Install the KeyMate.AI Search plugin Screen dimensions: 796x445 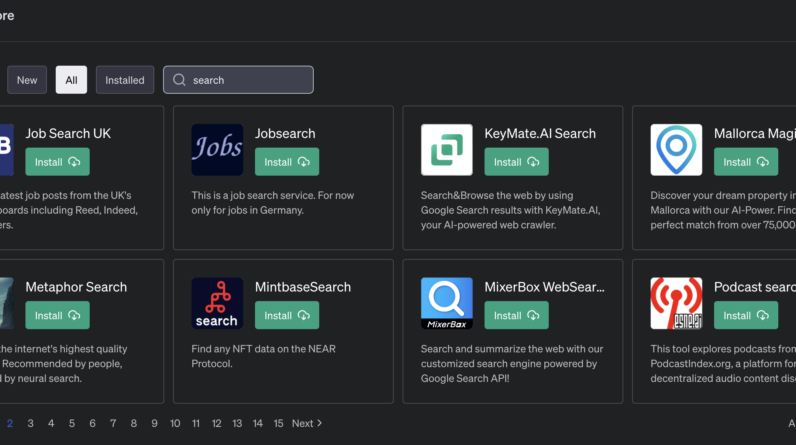coord(516,162)
